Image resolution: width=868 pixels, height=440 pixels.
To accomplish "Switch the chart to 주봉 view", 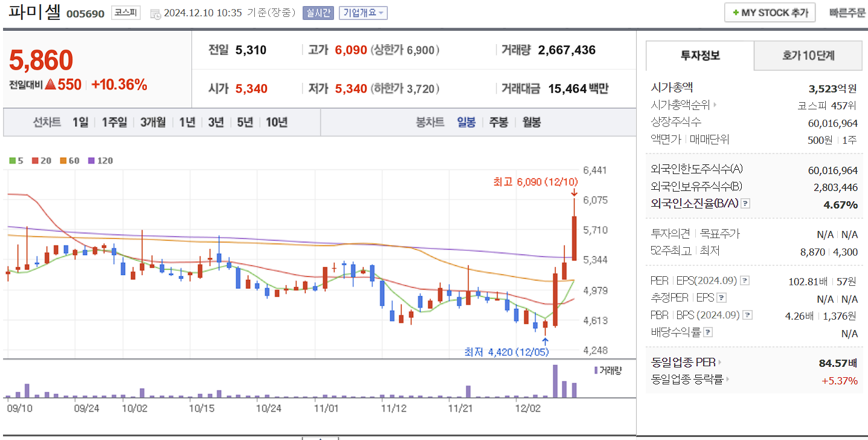I will click(x=498, y=123).
